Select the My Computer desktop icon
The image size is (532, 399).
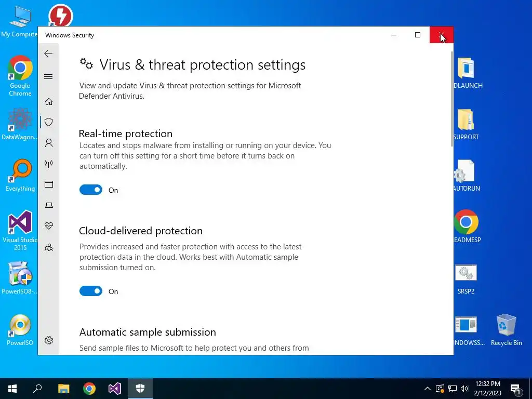tap(20, 21)
